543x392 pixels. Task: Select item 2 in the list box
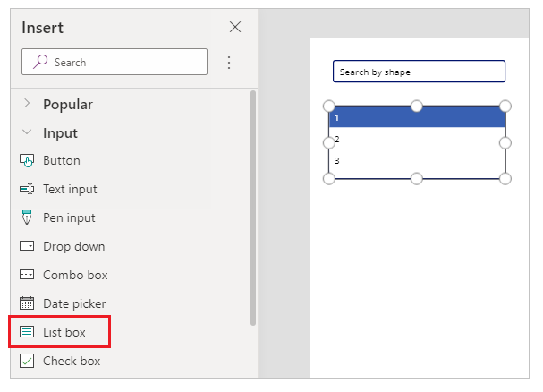(x=417, y=140)
